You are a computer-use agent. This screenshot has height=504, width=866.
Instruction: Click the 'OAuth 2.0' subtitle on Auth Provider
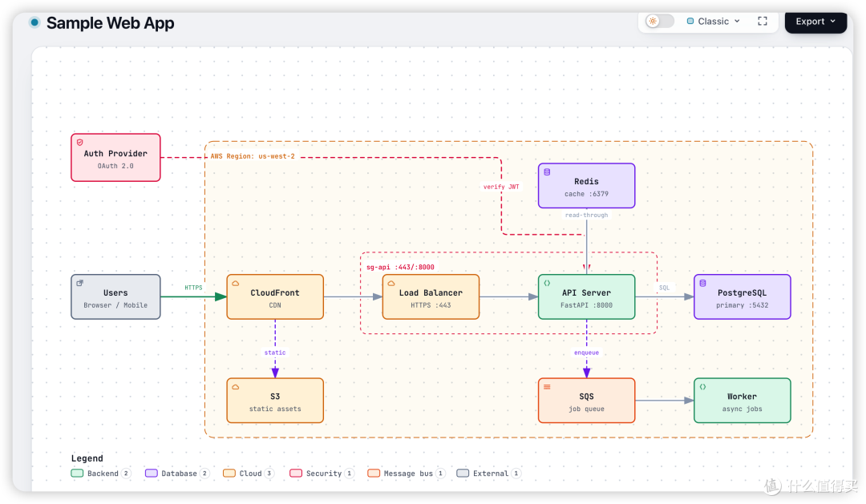115,166
